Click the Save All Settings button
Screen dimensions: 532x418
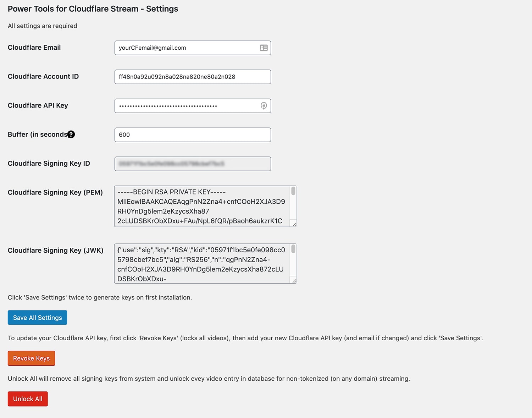pos(38,318)
